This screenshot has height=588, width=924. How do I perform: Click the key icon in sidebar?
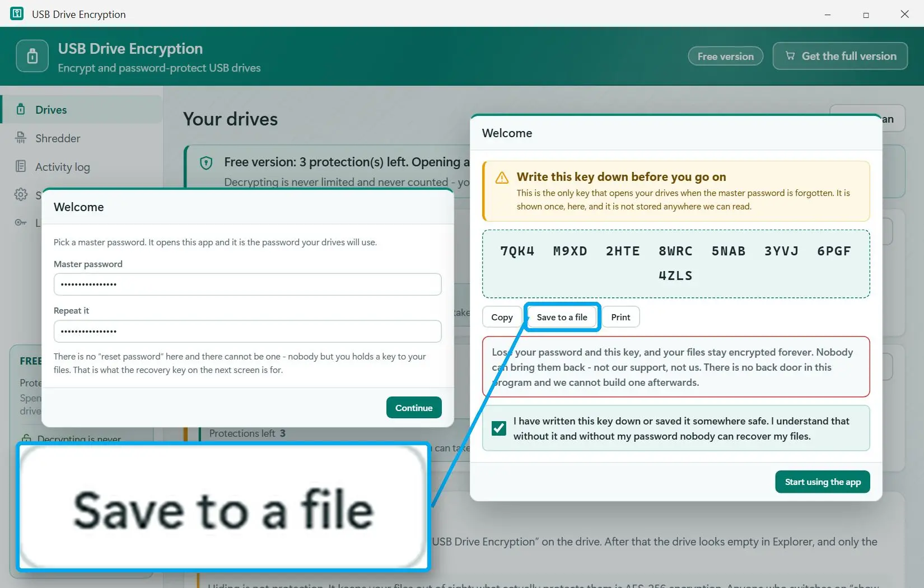[21, 223]
